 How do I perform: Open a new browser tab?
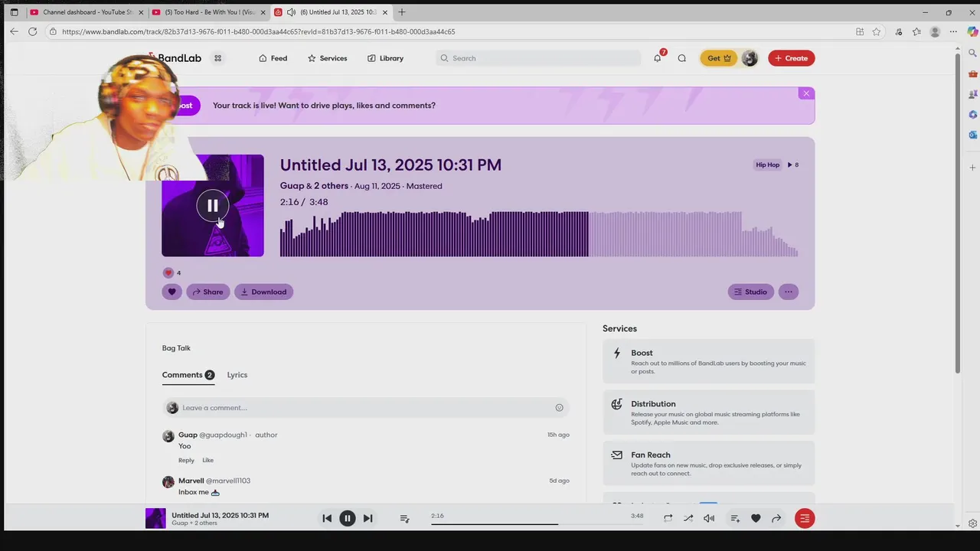(402, 12)
